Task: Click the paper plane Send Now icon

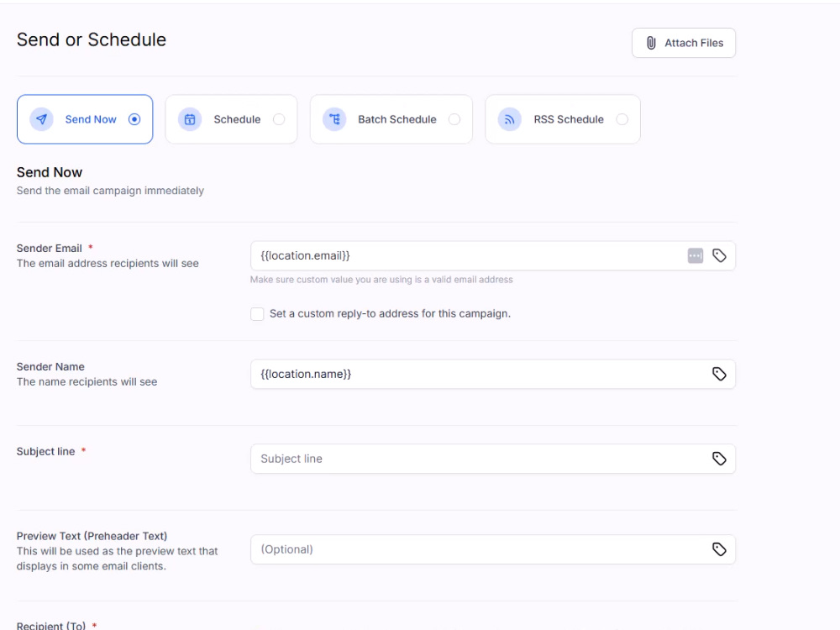Action: tap(41, 119)
